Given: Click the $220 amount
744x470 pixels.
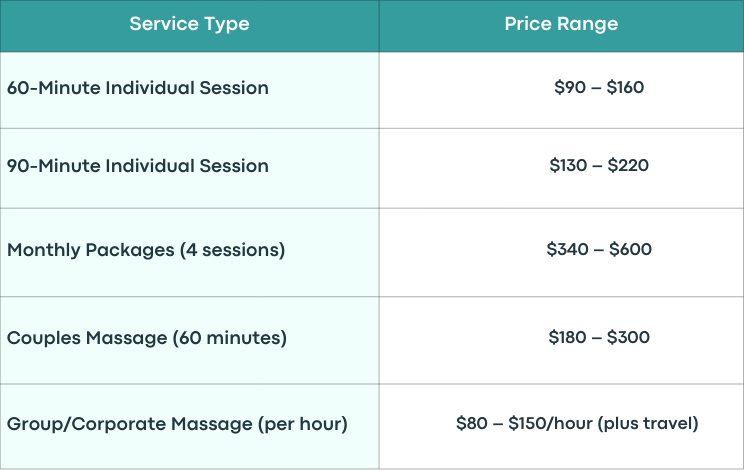Looking at the screenshot, I should (x=628, y=165).
